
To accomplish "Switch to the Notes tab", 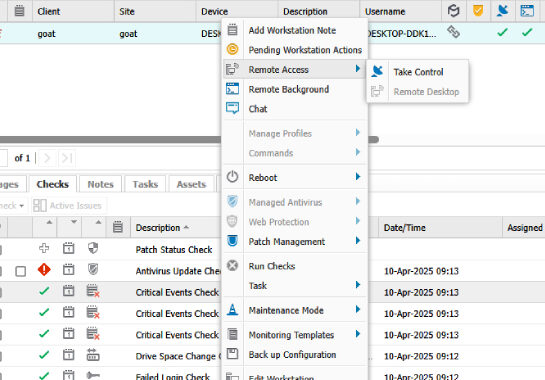I will [100, 184].
